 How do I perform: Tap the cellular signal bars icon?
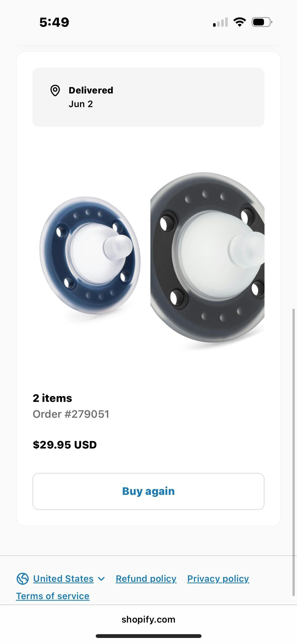pyautogui.click(x=220, y=22)
